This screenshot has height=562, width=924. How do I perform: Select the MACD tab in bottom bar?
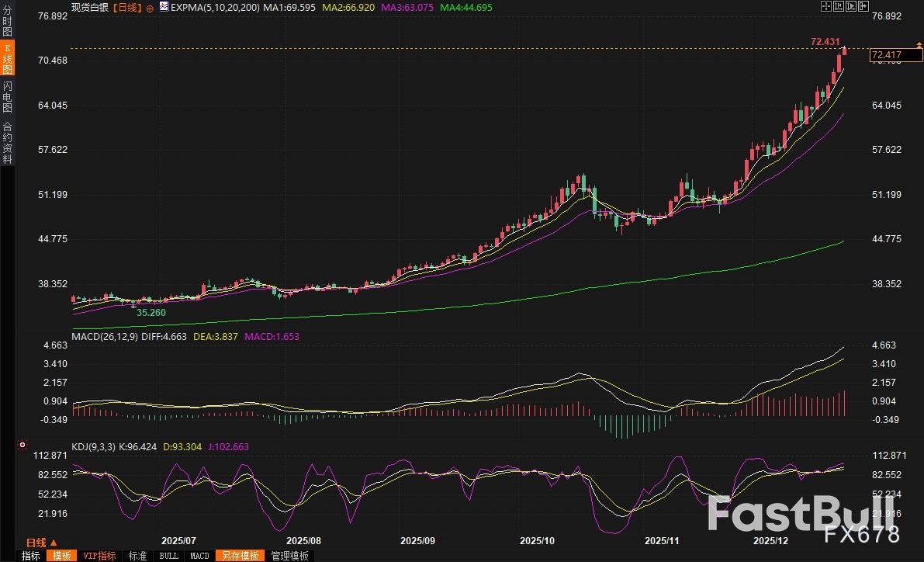pos(199,556)
